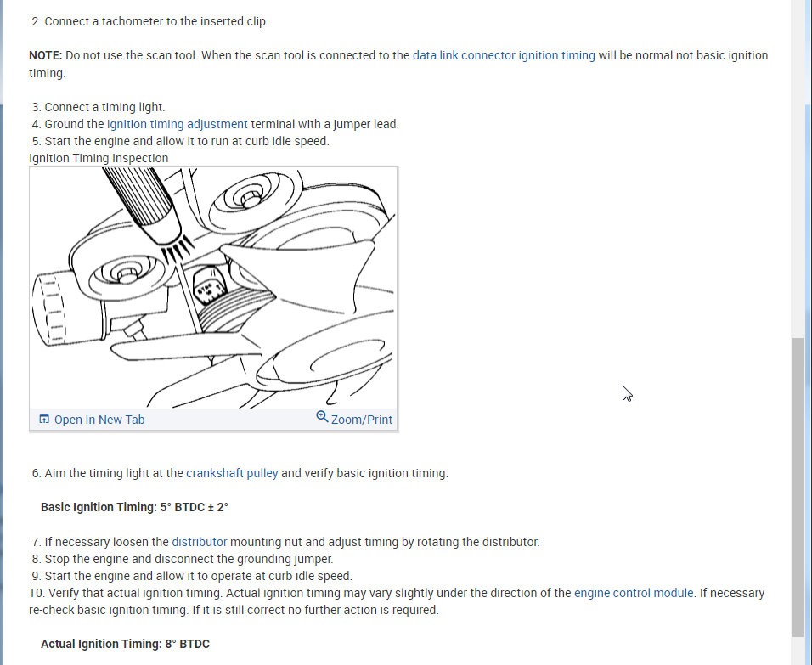Click the bold NOTE label
This screenshot has width=812, height=665.
coord(46,55)
